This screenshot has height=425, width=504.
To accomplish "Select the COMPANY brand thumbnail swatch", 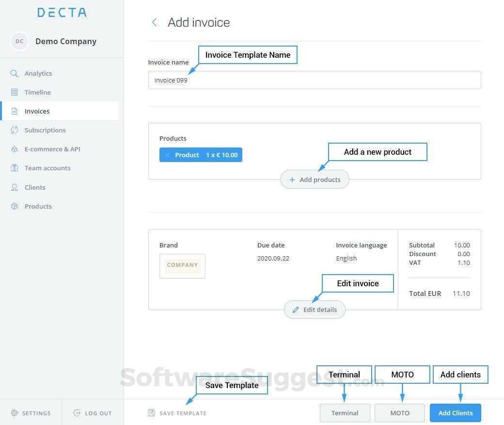I will 182,265.
